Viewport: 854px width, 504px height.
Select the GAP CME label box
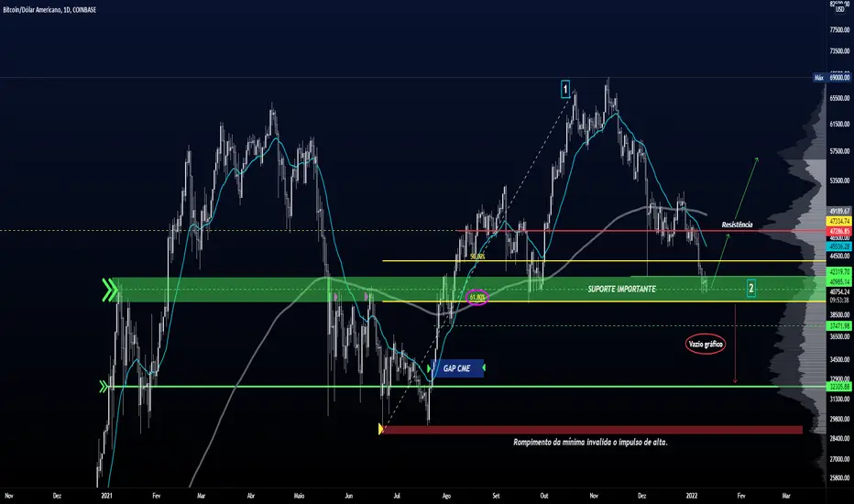457,368
